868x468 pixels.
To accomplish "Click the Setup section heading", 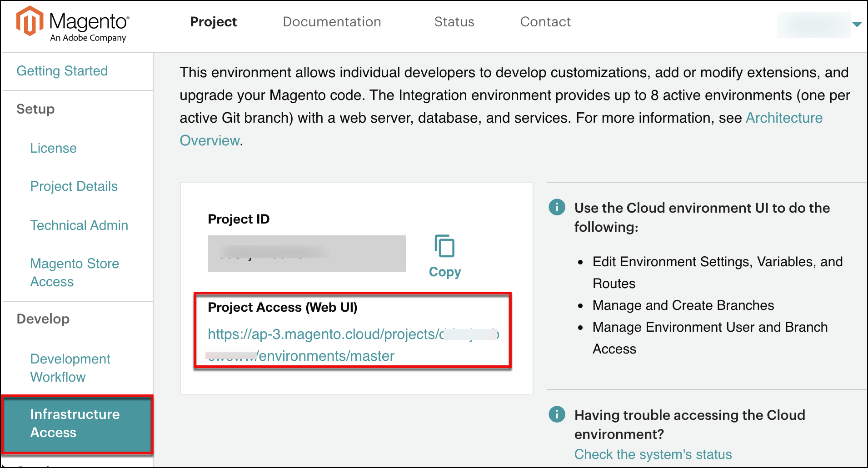I will click(x=35, y=109).
